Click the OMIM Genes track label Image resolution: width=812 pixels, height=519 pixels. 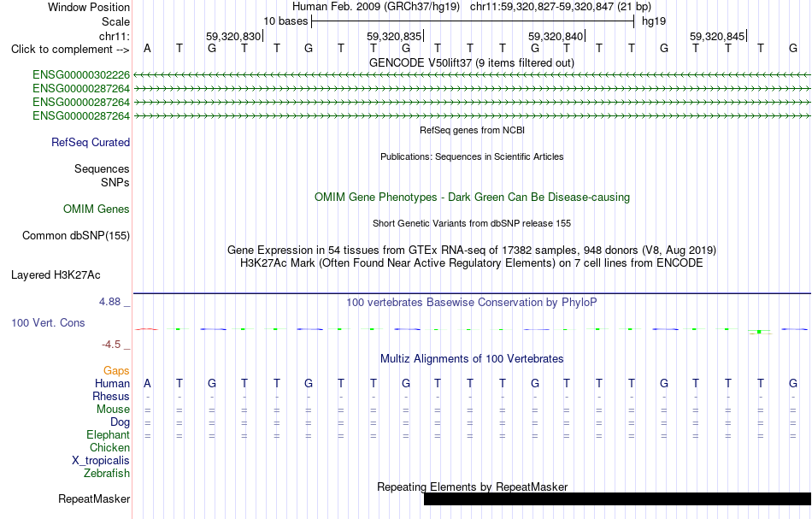tap(97, 209)
